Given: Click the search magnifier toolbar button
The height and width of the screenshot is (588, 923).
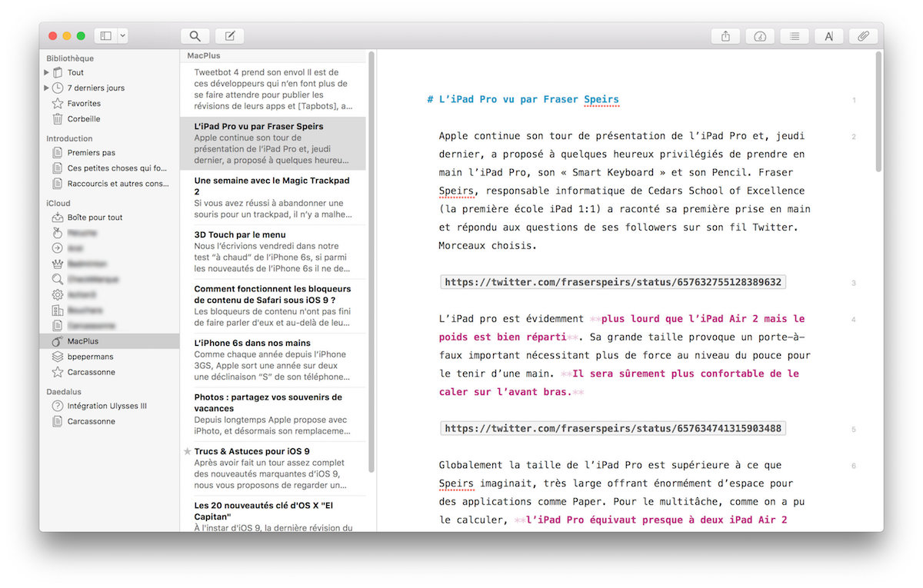Looking at the screenshot, I should coord(195,36).
